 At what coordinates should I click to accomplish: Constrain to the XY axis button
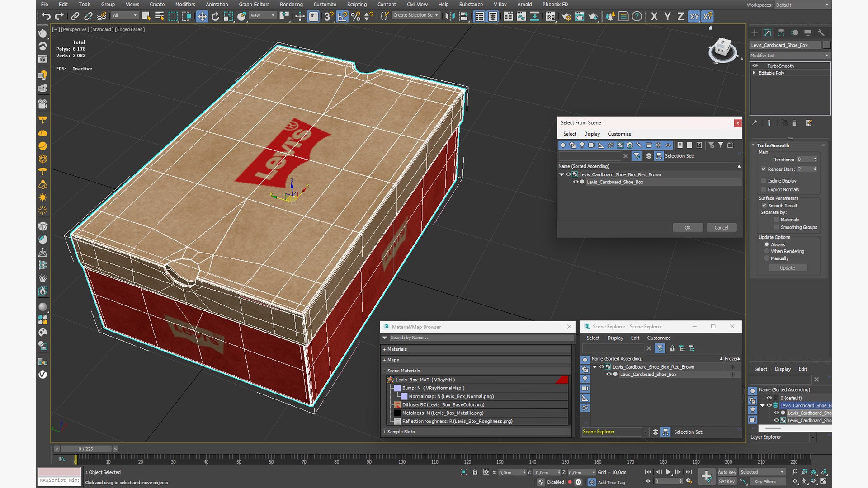tap(694, 17)
